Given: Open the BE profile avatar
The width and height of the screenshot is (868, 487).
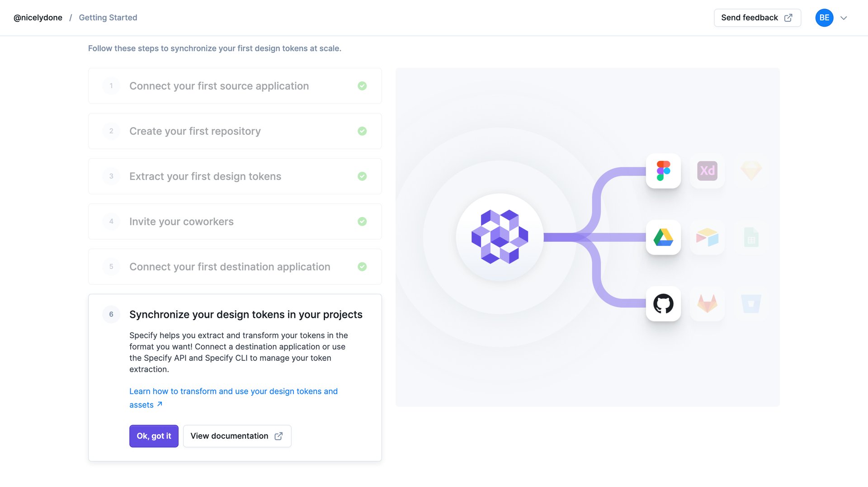Looking at the screenshot, I should click(x=824, y=18).
